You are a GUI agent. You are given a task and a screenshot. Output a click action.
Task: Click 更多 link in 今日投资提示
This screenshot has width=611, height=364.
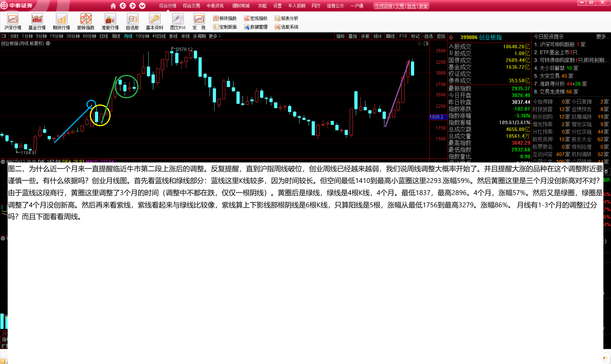pyautogui.click(x=602, y=36)
